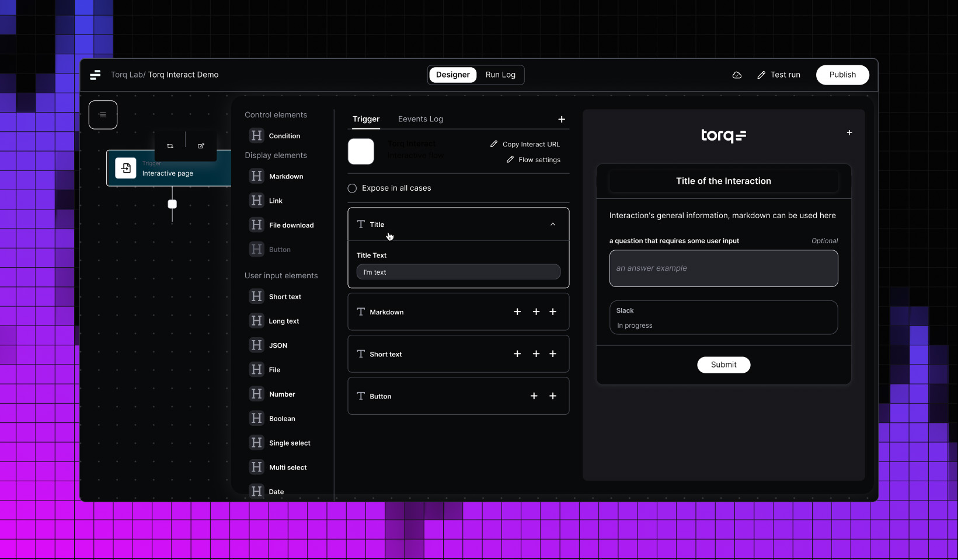Toggle the Expose in all cases radio

[x=352, y=188]
